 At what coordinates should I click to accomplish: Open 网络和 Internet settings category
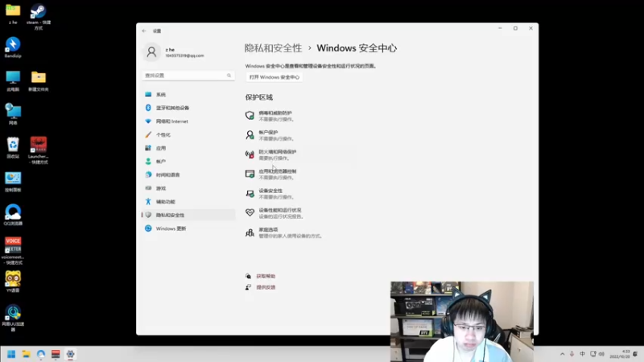pyautogui.click(x=188, y=121)
